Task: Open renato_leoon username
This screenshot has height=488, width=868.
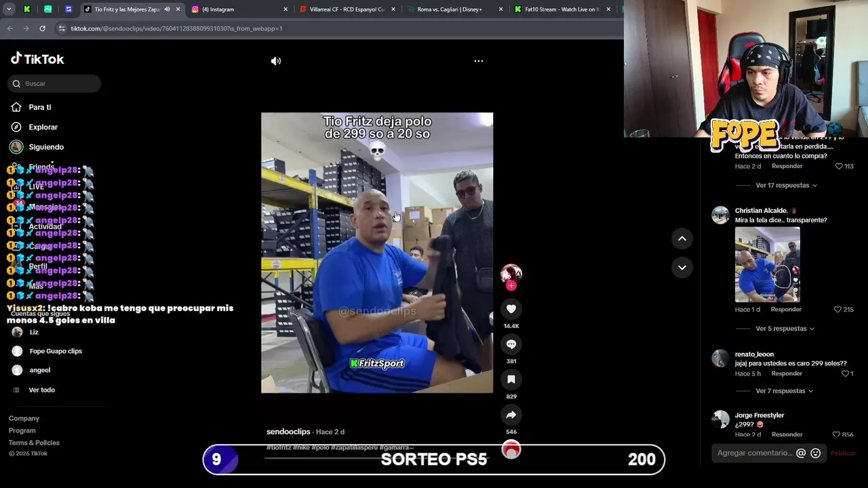Action: coord(754,354)
